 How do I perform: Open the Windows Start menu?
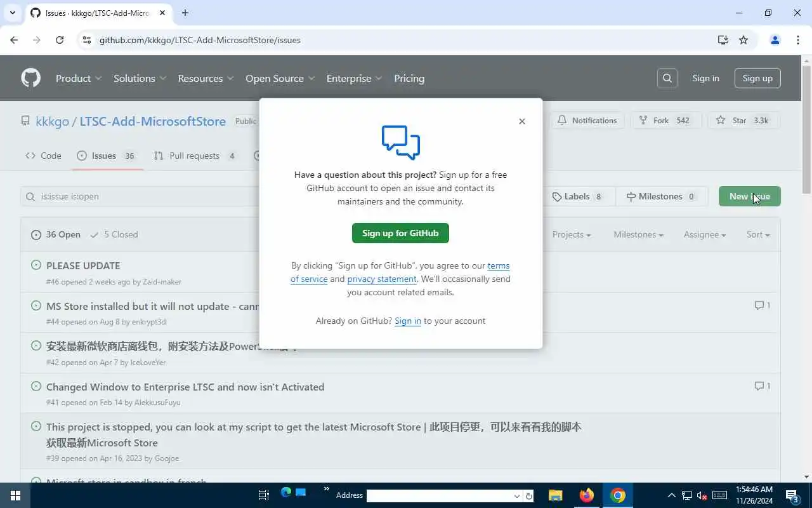click(x=15, y=495)
